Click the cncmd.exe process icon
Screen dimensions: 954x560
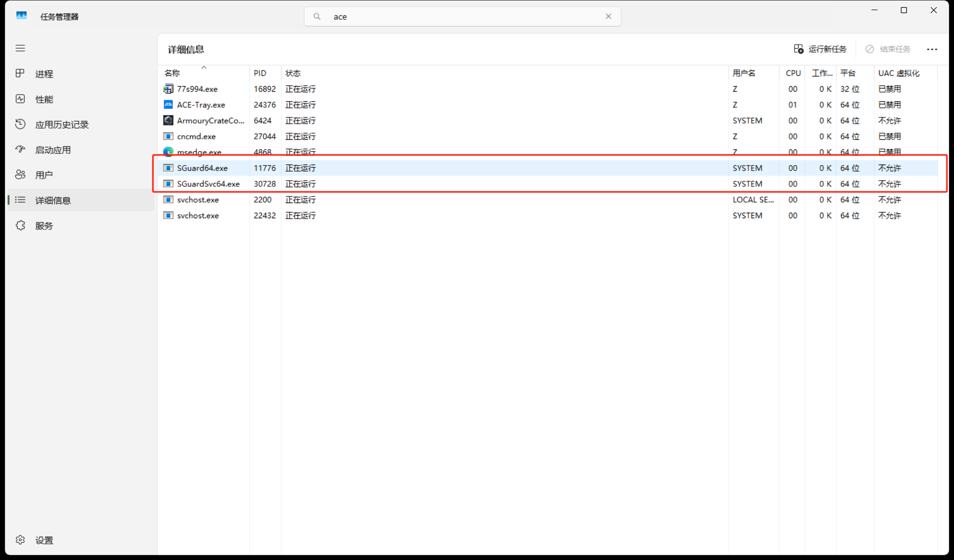(168, 136)
